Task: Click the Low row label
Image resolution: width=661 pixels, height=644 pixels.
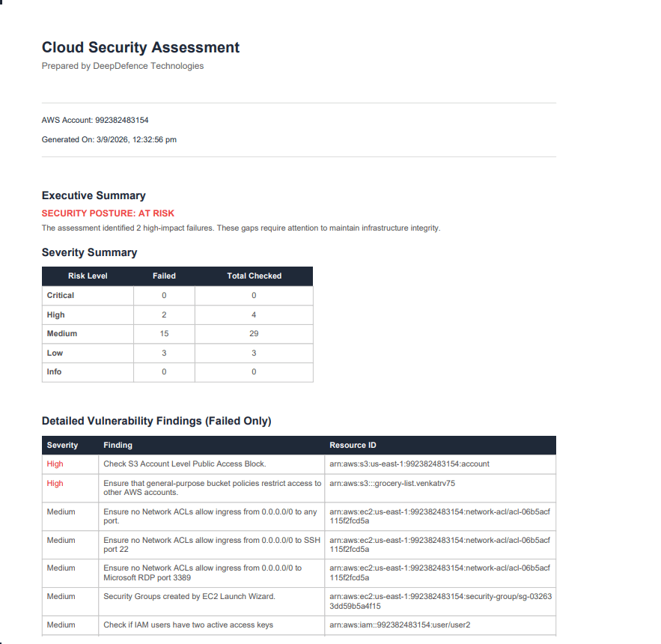Action: click(55, 353)
